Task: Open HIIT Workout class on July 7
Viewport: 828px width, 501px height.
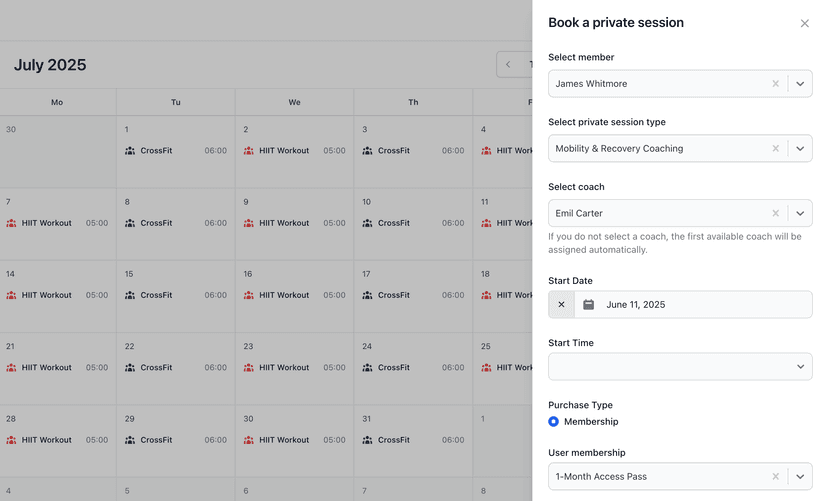Action: tap(57, 223)
